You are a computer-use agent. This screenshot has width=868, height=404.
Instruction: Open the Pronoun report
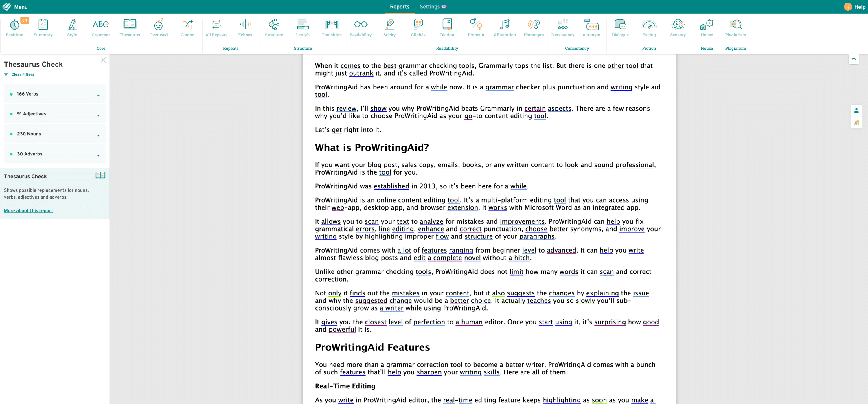pos(476,27)
